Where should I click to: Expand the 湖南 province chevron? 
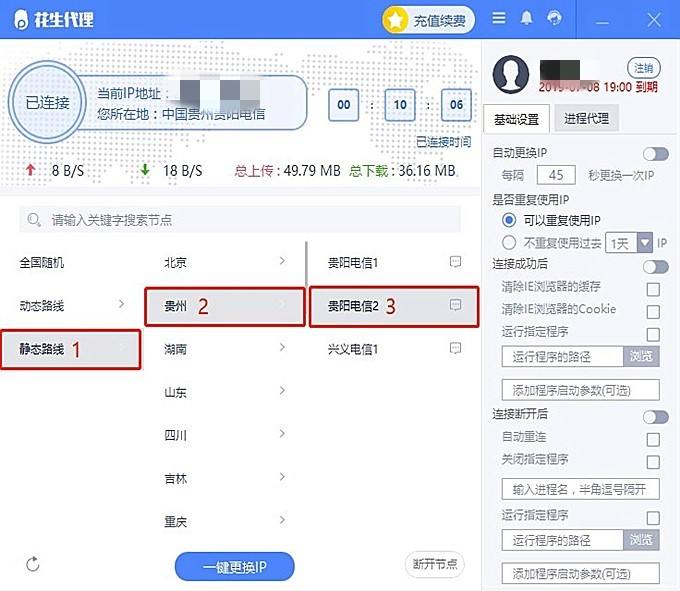point(282,347)
